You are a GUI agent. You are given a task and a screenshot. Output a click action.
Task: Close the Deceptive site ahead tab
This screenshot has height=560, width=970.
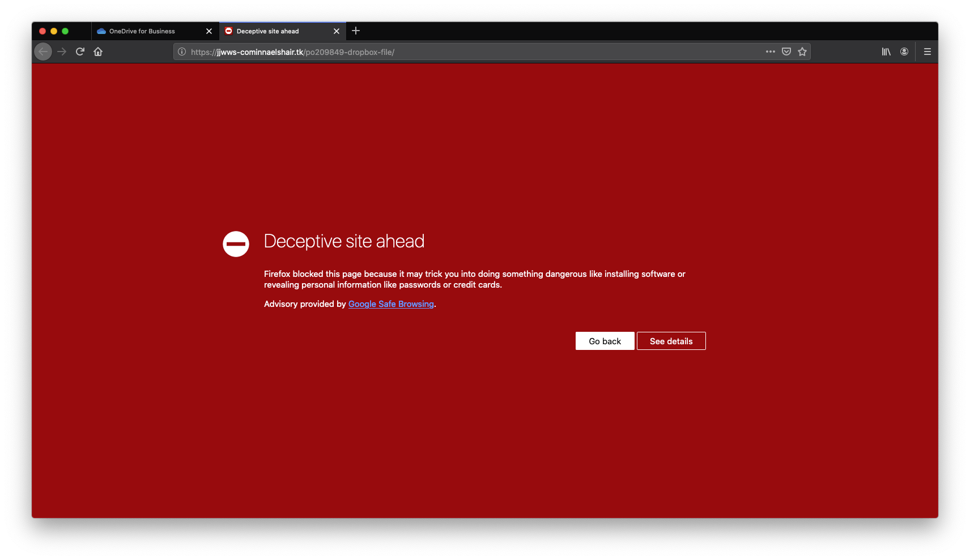pyautogui.click(x=337, y=31)
